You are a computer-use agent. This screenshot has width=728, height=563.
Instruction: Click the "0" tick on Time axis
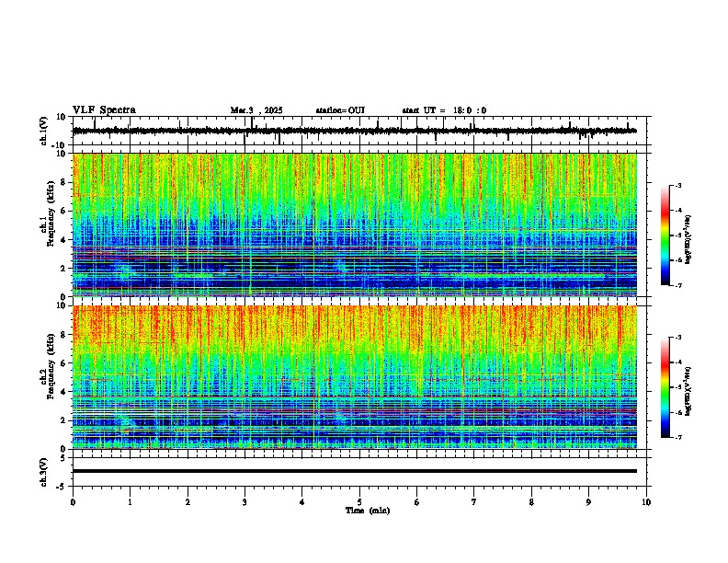(73, 502)
